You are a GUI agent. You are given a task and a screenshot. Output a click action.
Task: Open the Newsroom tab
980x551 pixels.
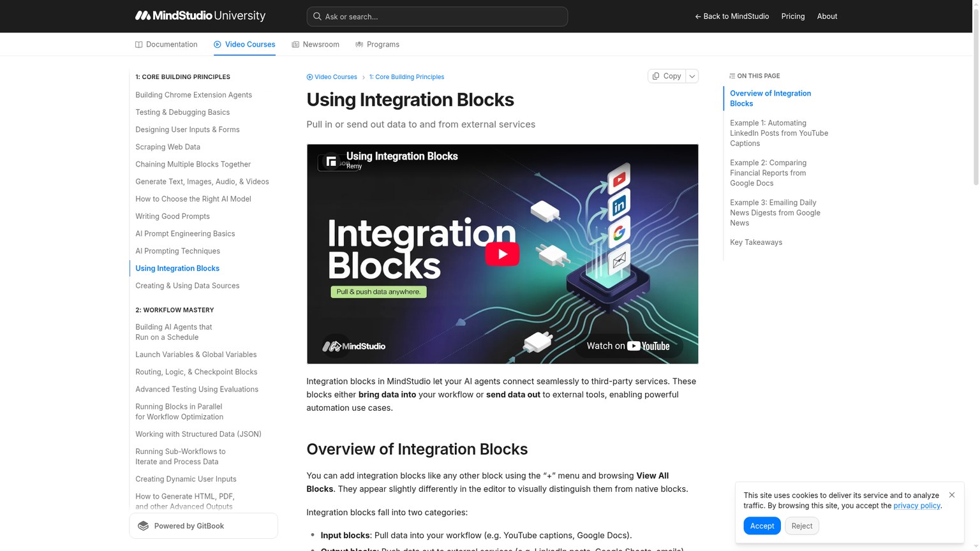[x=315, y=45]
